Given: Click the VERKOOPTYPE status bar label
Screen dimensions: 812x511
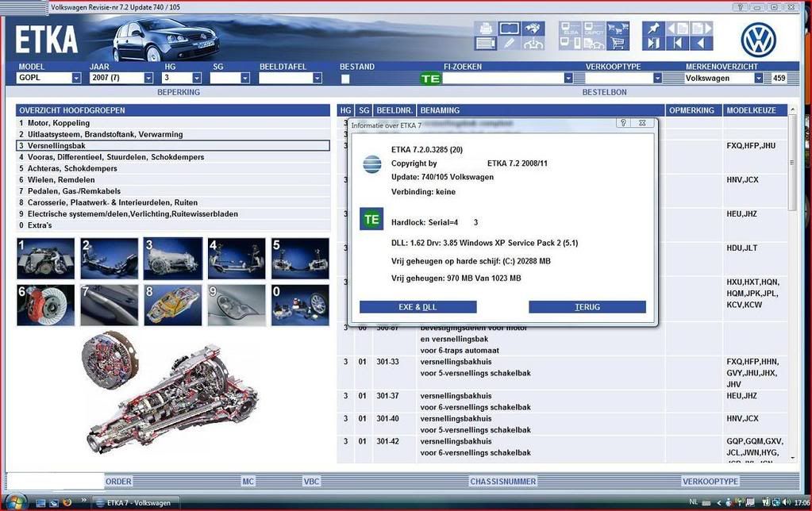Looking at the screenshot, I should 710,482.
